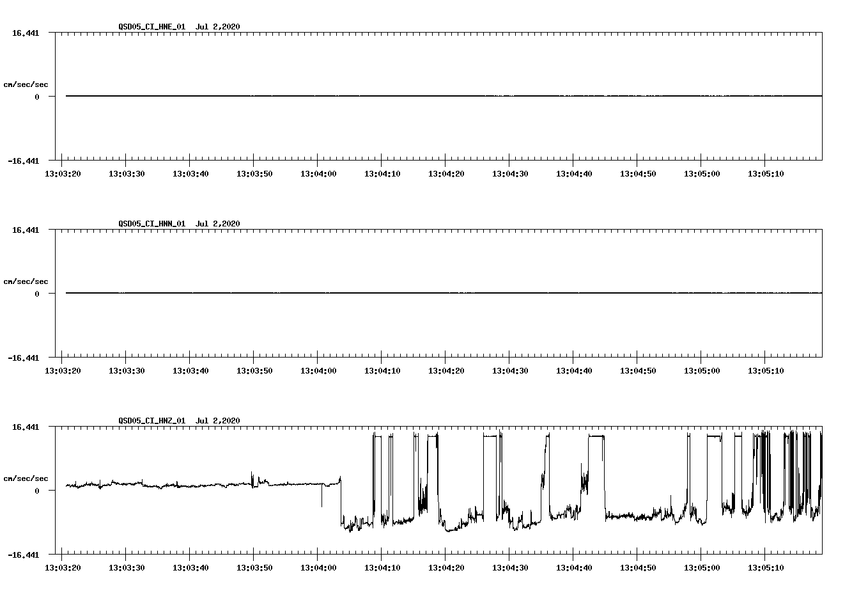Click the 13:04:00 time label under HNE plot
The image size is (868, 591).
pyautogui.click(x=318, y=174)
